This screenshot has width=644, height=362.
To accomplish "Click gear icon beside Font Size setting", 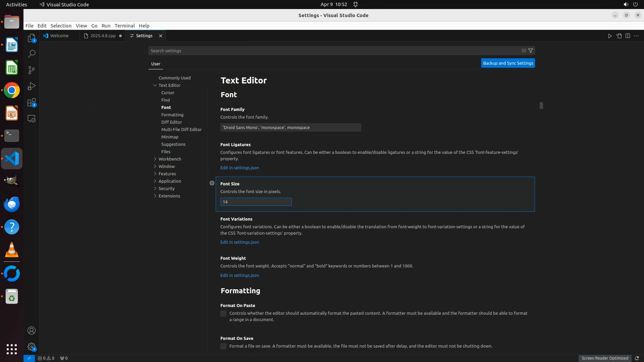I will [212, 183].
